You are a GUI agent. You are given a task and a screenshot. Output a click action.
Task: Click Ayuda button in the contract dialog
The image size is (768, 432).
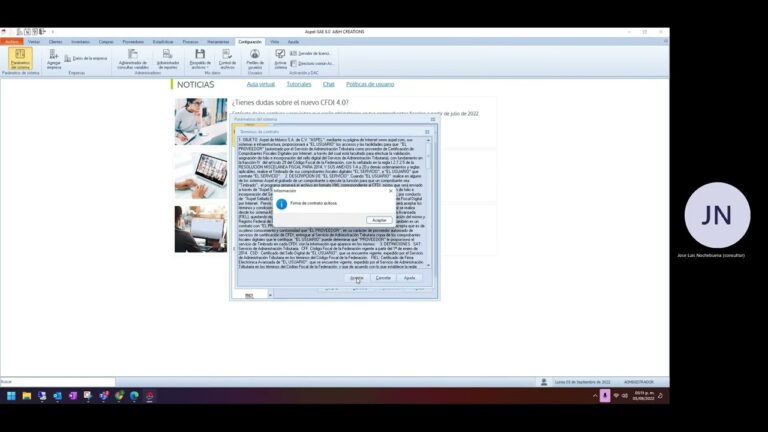pos(409,278)
